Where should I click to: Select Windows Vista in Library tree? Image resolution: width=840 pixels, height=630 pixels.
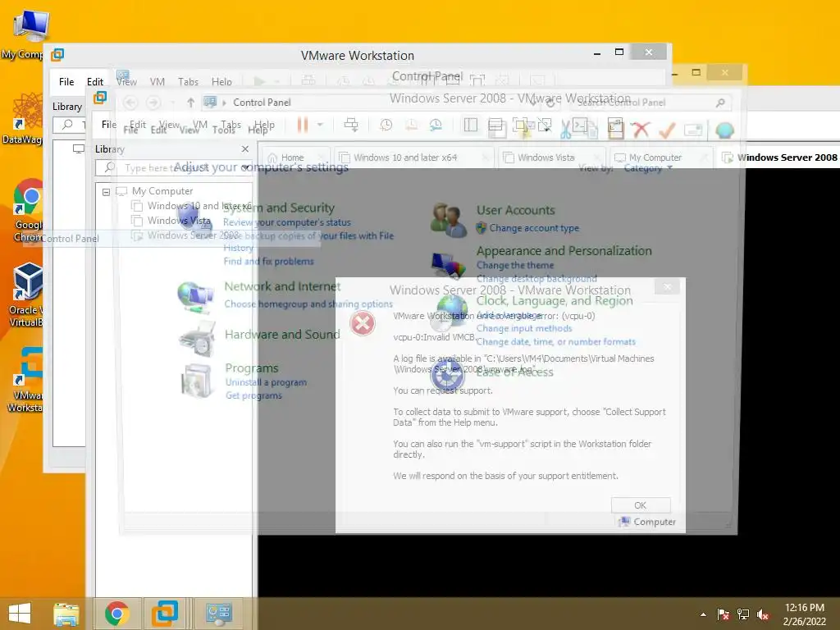[x=173, y=221]
